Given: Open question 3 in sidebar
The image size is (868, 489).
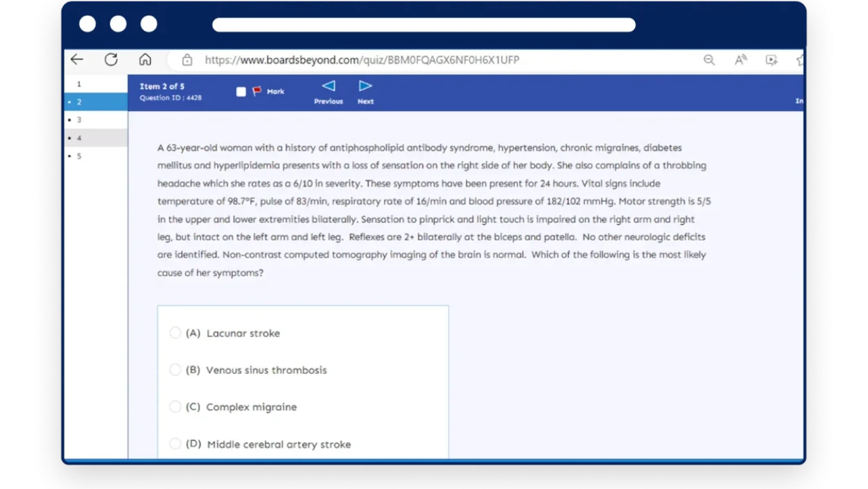Looking at the screenshot, I should 96,120.
